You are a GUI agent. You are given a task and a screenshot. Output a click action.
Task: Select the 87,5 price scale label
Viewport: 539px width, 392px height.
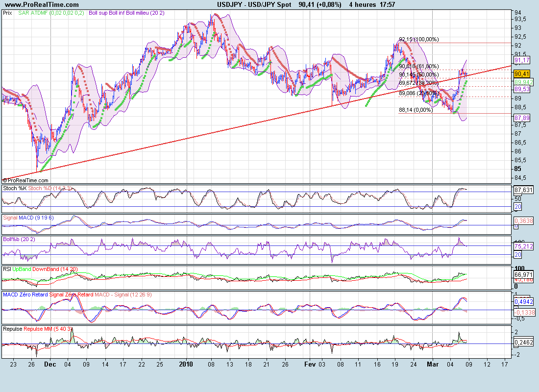coord(520,125)
